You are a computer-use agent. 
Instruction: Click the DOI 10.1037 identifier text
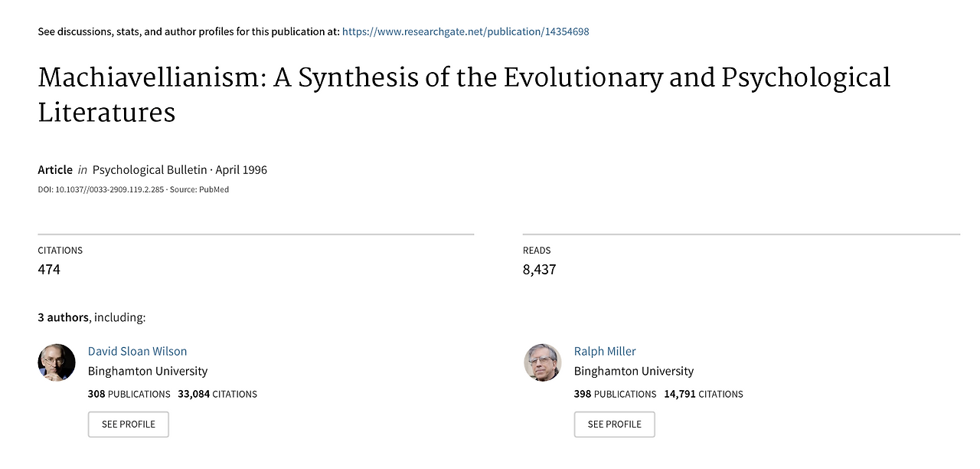pyautogui.click(x=101, y=189)
